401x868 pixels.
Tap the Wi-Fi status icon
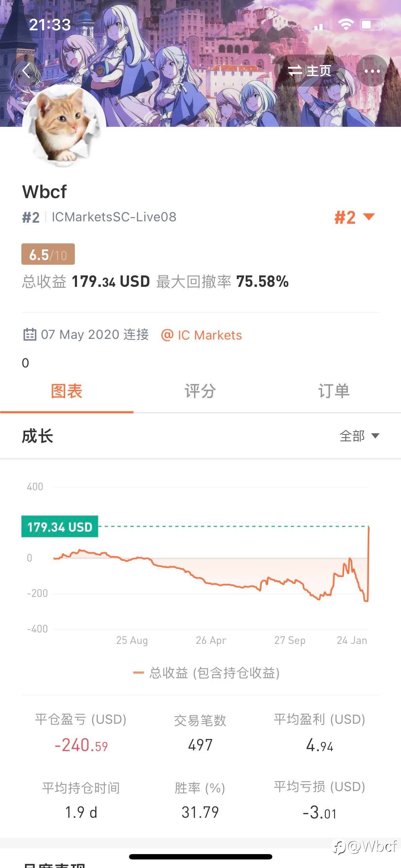click(345, 25)
